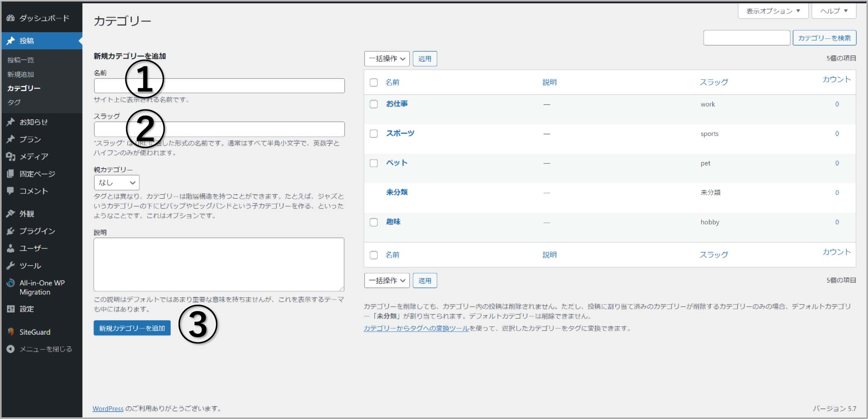Open the タグ submenu item

coord(14,102)
